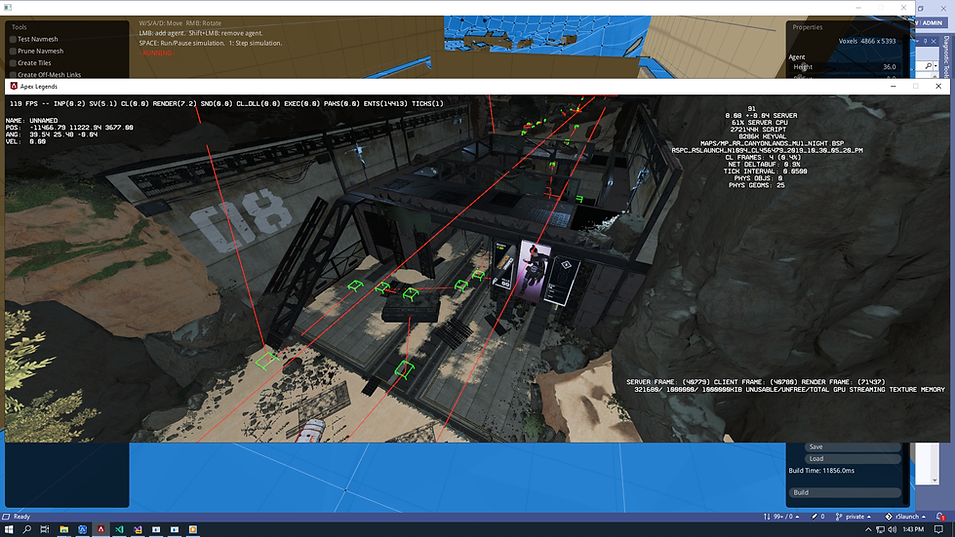Expand the 'private' git branch selector

pos(853,516)
